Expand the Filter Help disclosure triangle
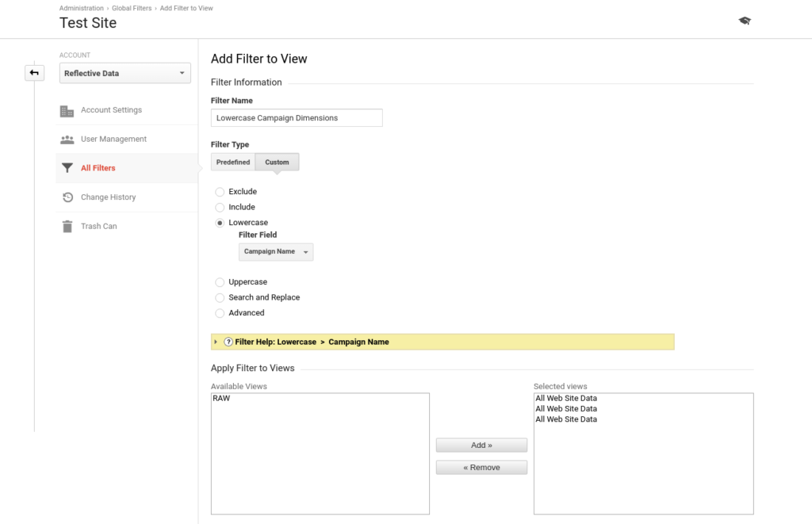 [x=216, y=342]
